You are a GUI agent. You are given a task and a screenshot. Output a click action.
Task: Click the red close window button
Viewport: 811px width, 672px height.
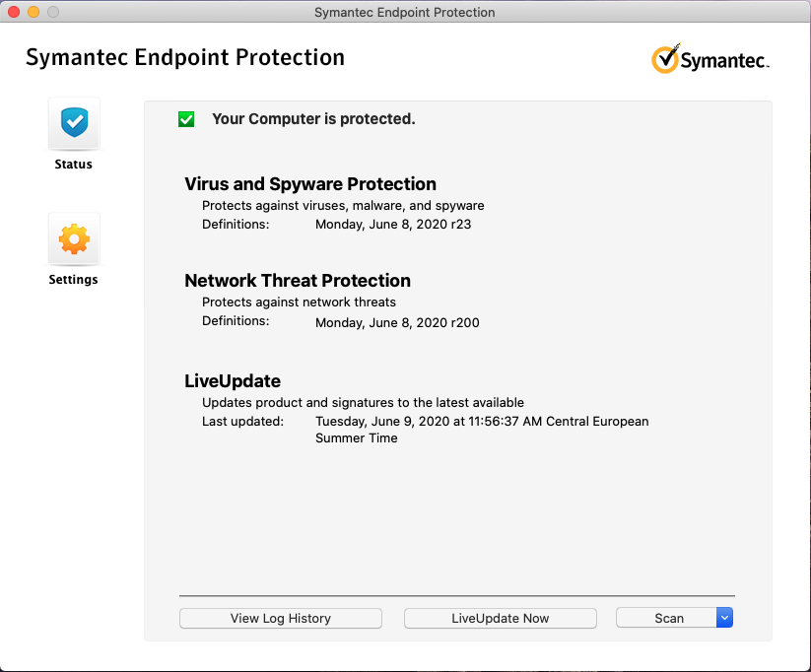14,12
